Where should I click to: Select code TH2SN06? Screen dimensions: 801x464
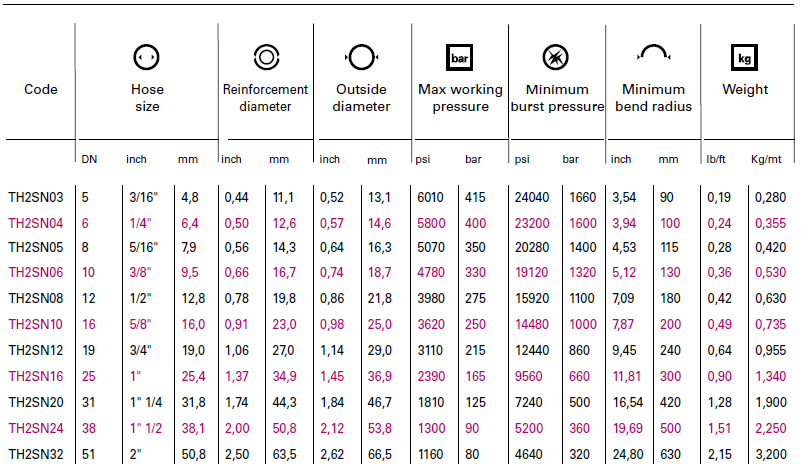tap(36, 272)
